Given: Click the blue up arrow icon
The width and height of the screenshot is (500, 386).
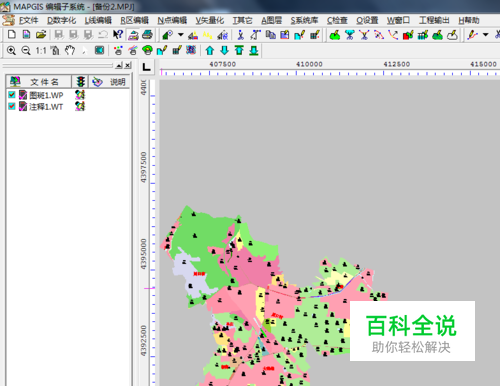Looking at the screenshot, I should coord(210,51).
